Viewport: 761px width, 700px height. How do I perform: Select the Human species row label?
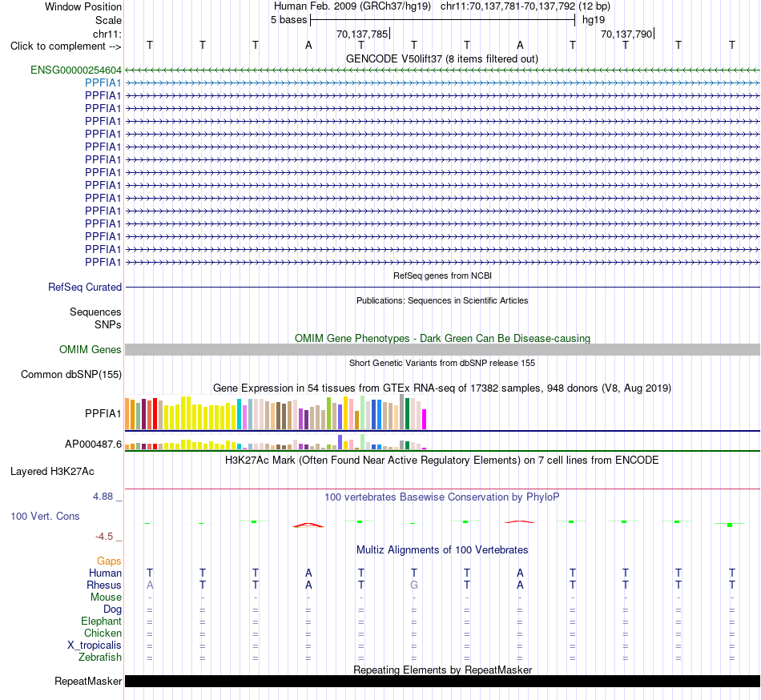(x=105, y=573)
